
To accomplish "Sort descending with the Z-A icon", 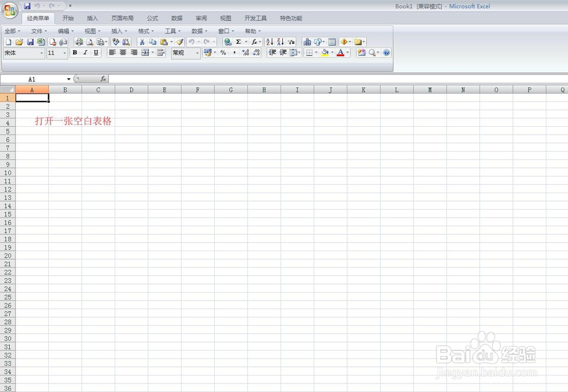I will pyautogui.click(x=281, y=42).
